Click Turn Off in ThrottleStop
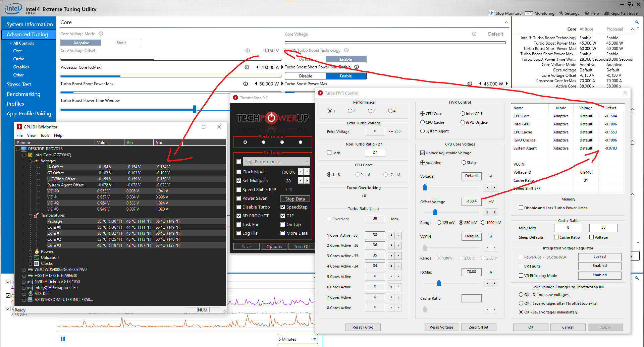 coord(302,246)
